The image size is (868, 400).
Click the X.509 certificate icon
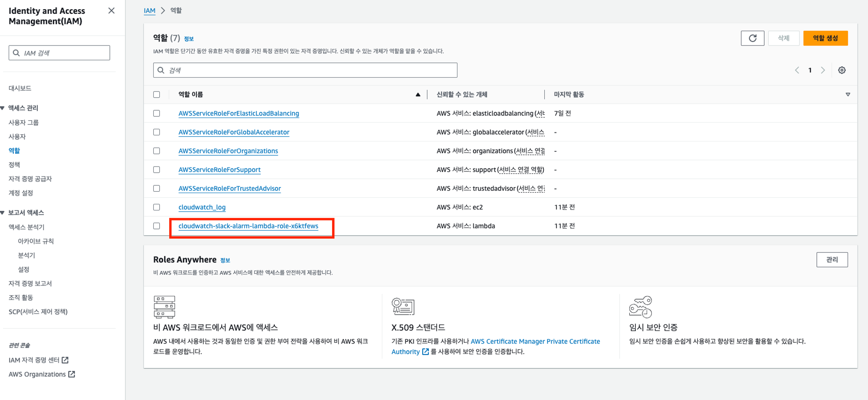[x=403, y=306]
